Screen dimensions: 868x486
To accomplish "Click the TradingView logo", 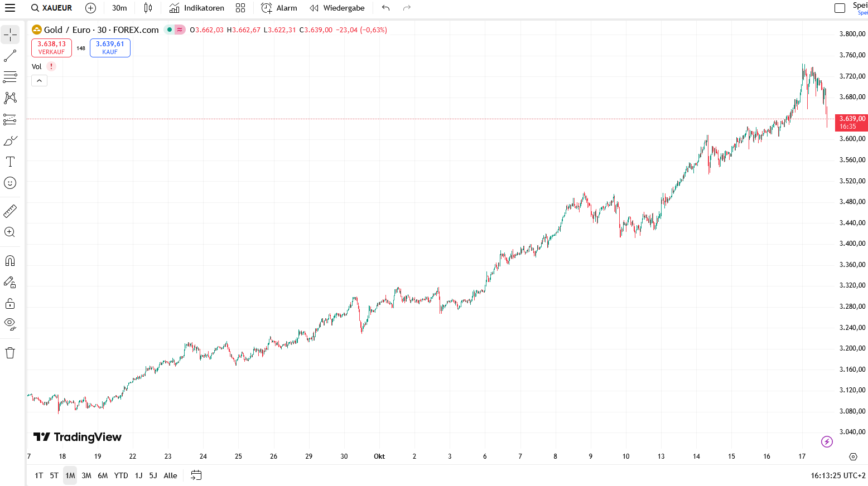I will 78,437.
